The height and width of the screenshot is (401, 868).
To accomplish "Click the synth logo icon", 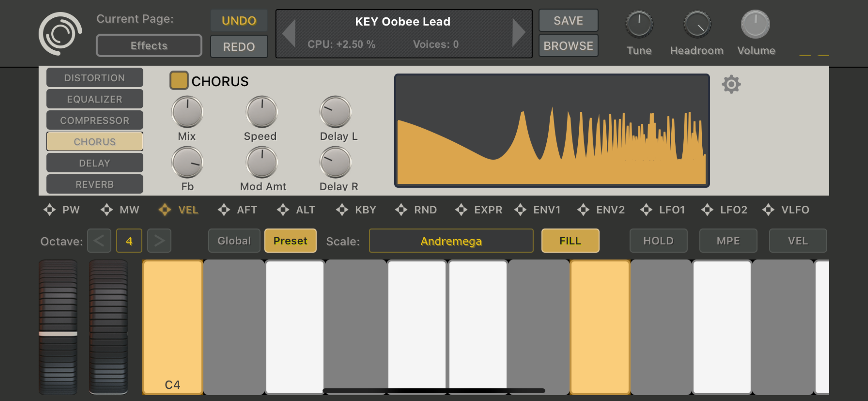I will tap(60, 34).
